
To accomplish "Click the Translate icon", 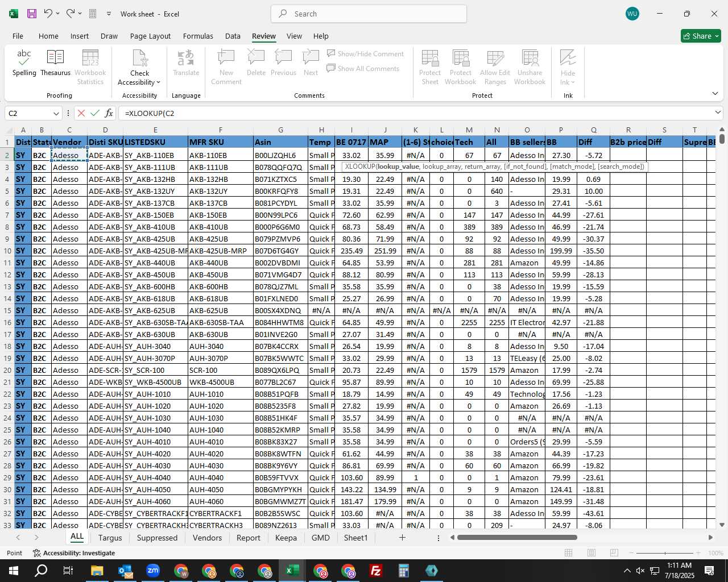I will [186, 58].
